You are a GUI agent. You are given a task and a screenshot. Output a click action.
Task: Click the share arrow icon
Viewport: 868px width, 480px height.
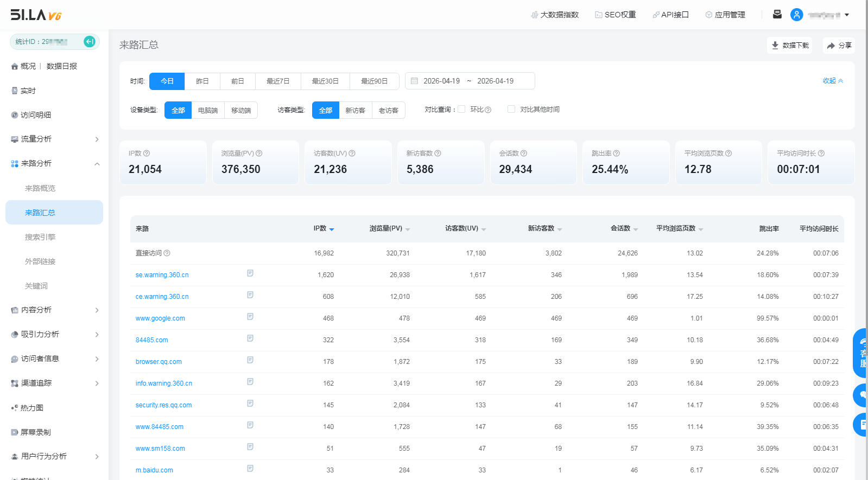(831, 46)
